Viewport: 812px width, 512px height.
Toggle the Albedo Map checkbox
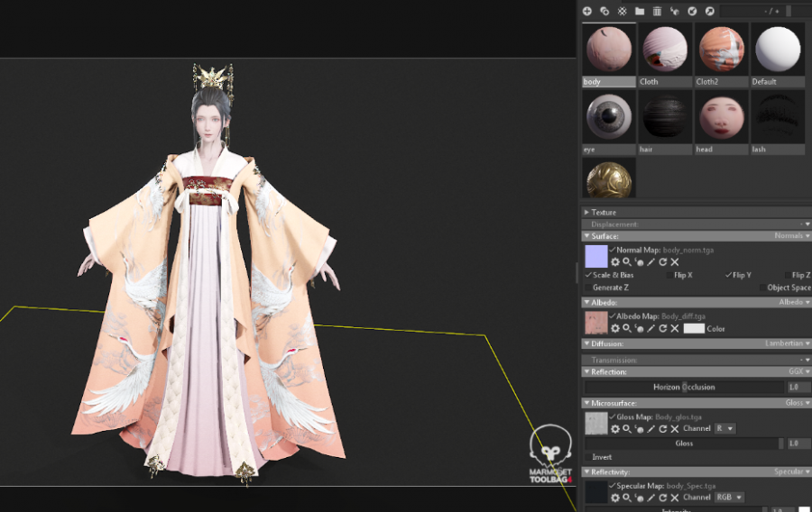click(612, 316)
